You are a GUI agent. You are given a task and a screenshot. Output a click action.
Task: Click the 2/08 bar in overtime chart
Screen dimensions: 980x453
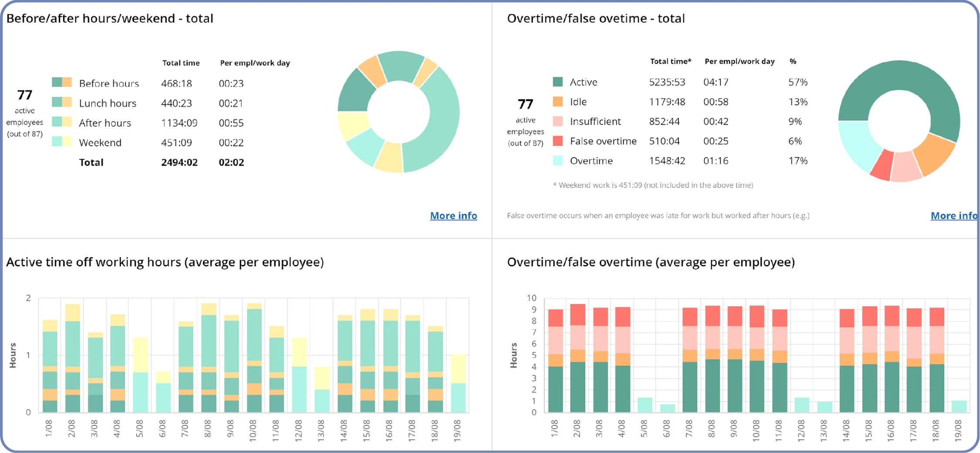pos(578,358)
